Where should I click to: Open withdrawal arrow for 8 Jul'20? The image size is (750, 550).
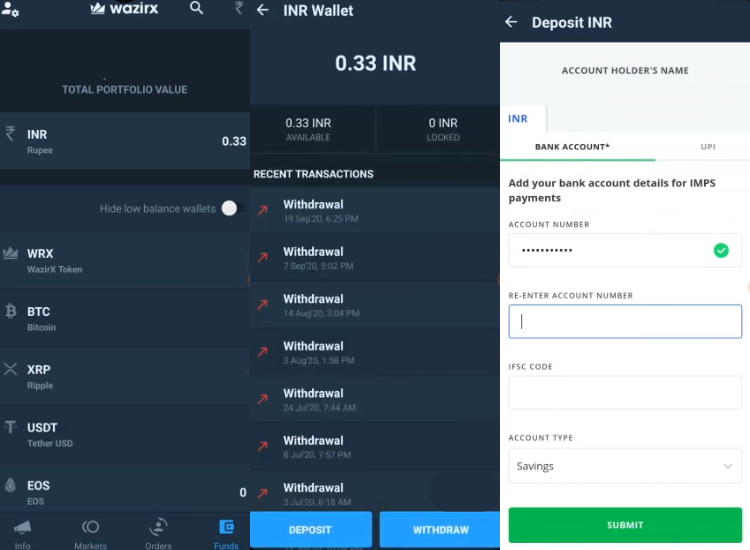click(x=263, y=446)
